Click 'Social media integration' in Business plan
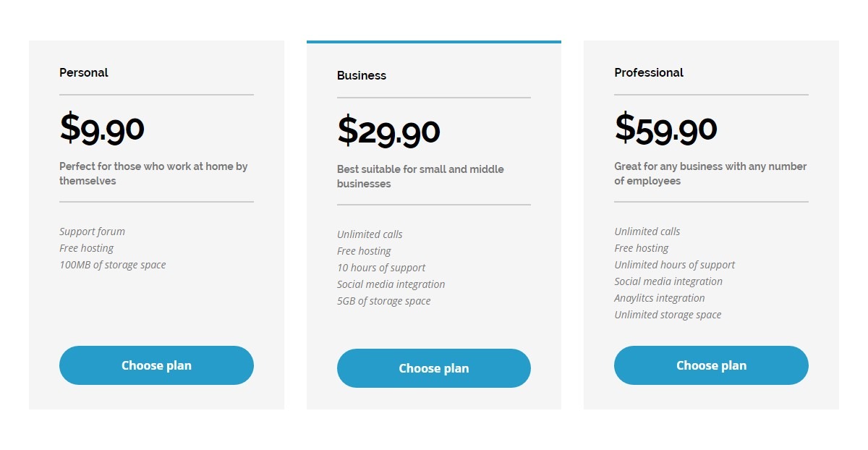The image size is (868, 450). 391,284
